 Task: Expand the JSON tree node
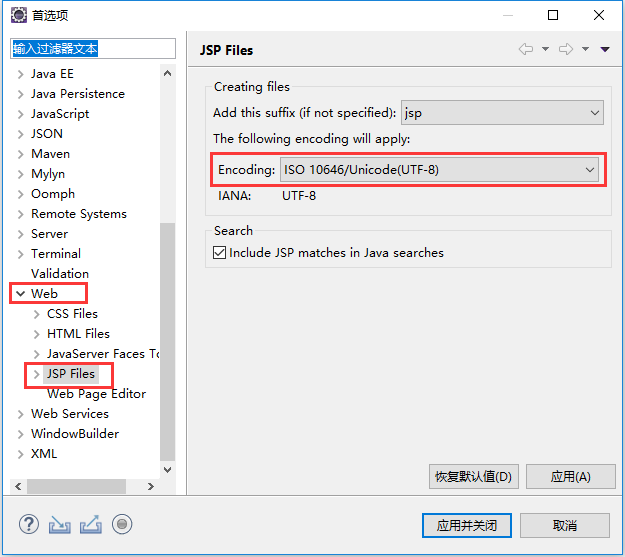[x=21, y=134]
